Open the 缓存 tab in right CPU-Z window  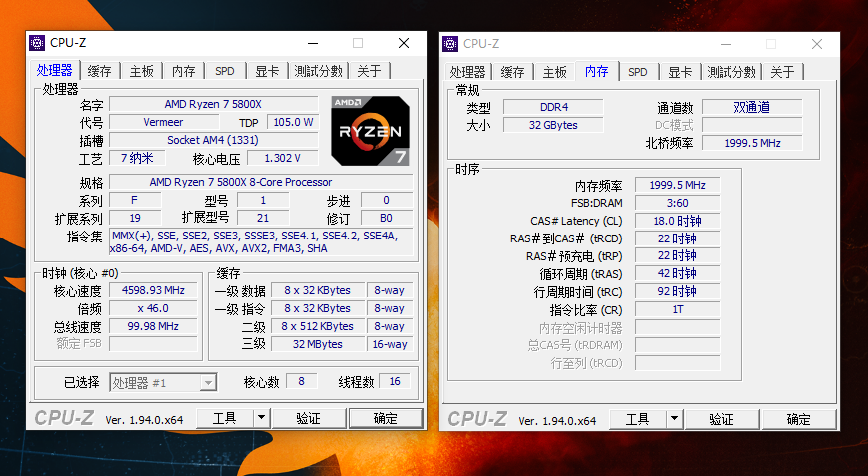512,71
